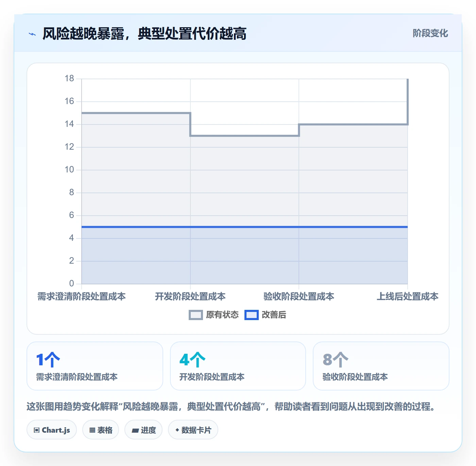Select the 表格 tag chip
Screen dimensions: 476x466
tap(101, 430)
